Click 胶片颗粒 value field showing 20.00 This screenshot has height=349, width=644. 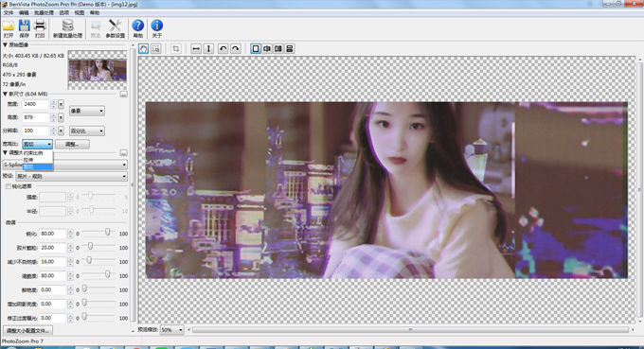pyautogui.click(x=52, y=248)
